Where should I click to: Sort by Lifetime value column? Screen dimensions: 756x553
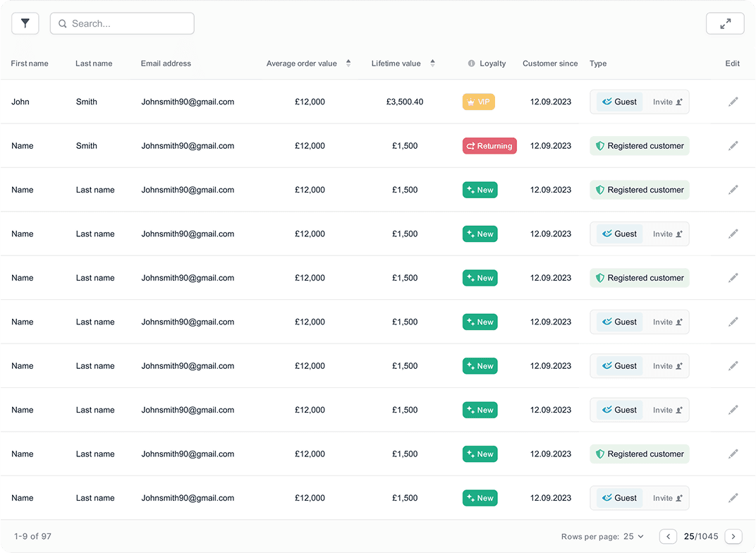[x=432, y=63]
